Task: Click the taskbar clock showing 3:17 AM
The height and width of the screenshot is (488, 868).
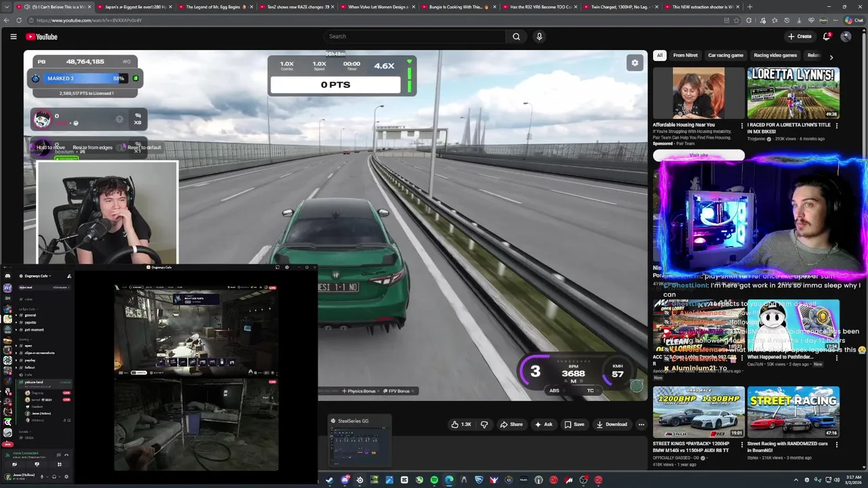Action: [x=854, y=480]
